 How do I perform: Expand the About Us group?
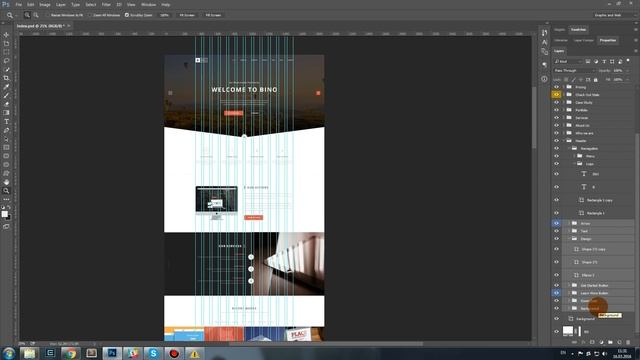coord(564,125)
